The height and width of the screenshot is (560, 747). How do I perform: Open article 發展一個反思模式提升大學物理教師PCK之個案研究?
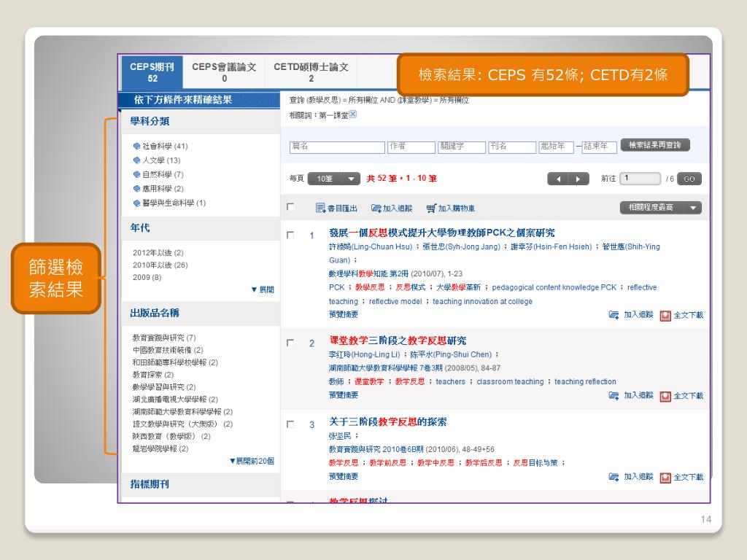point(442,233)
